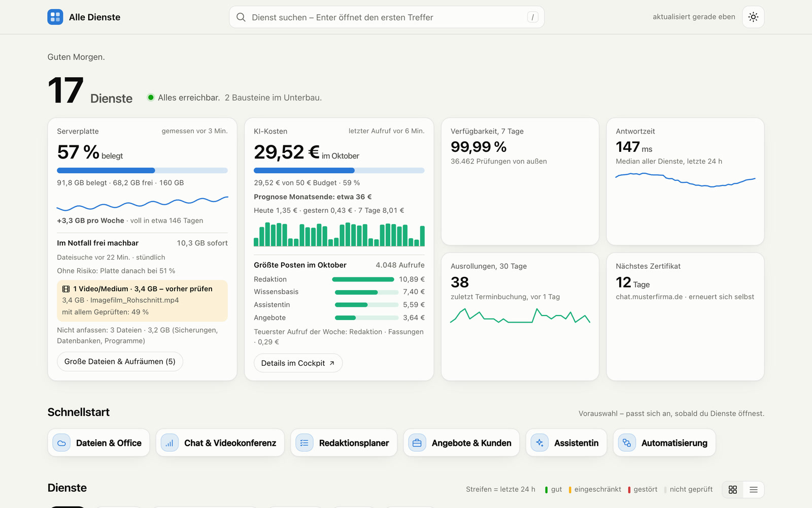The image size is (812, 508).
Task: Click the 17 Dienste count
Action: pos(90,92)
